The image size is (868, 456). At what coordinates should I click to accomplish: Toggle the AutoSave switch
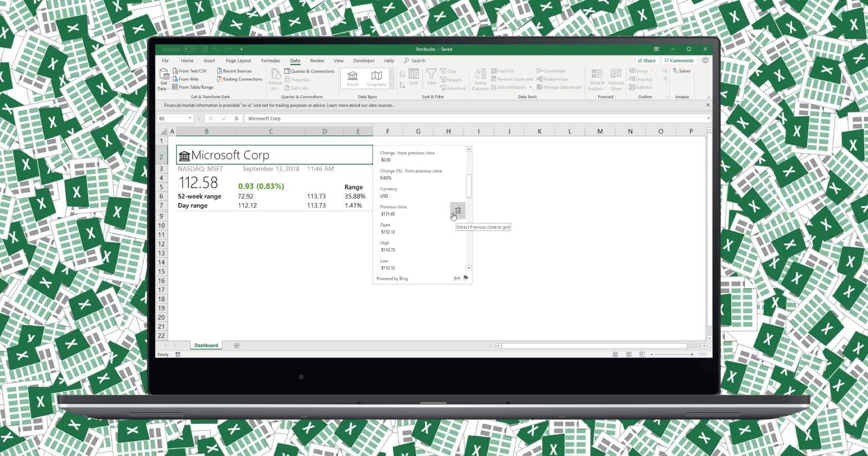click(189, 49)
